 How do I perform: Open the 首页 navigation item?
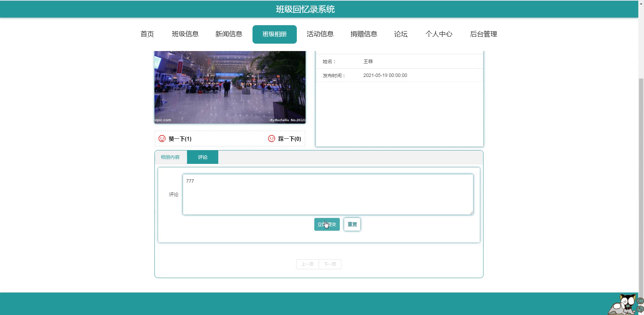click(147, 34)
